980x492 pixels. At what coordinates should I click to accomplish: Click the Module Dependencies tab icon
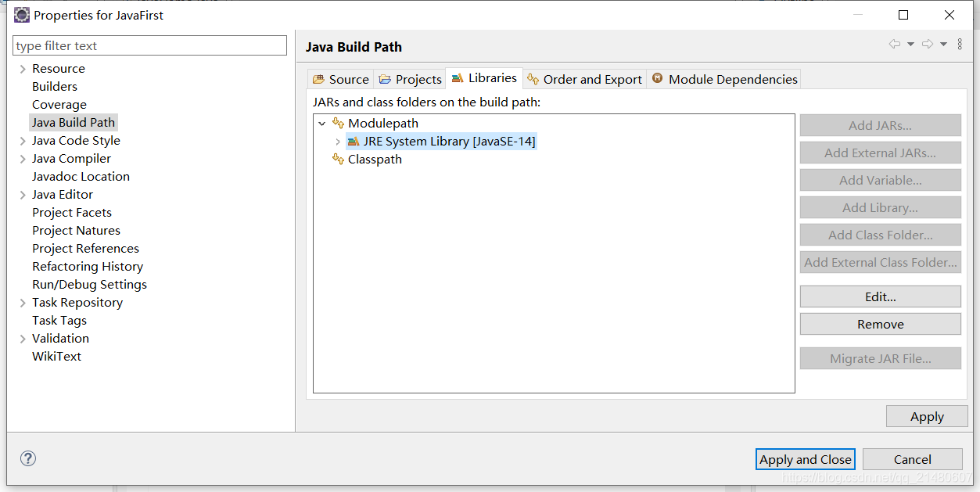(658, 78)
